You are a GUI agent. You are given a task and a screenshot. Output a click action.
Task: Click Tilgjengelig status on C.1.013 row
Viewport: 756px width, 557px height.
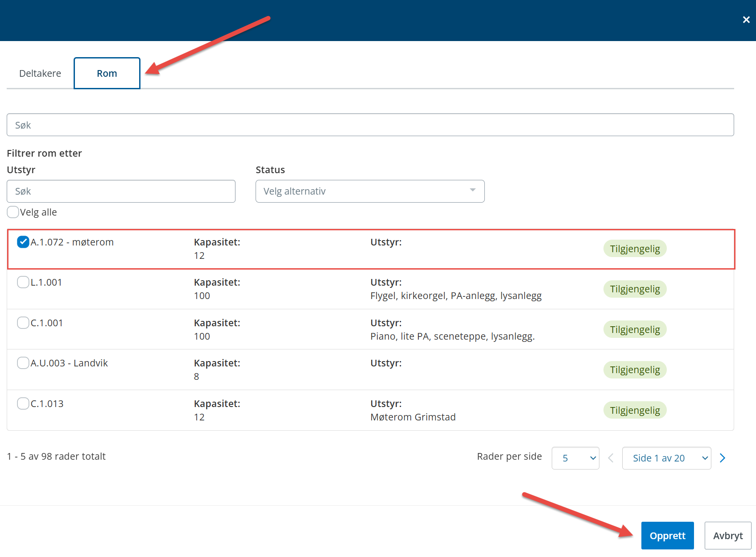pos(635,410)
